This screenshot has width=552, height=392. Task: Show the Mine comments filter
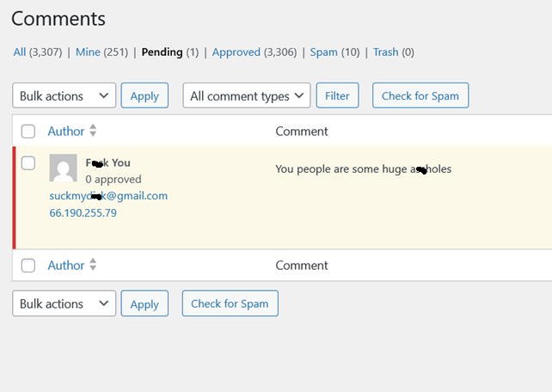point(88,52)
